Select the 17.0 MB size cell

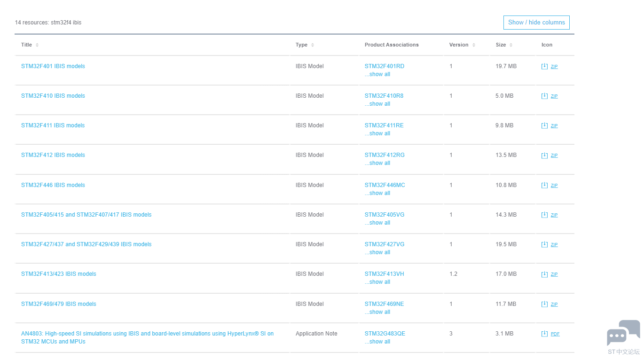click(x=506, y=274)
